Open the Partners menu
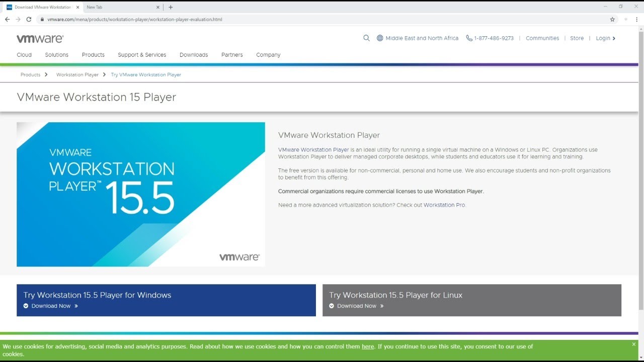 (x=232, y=55)
